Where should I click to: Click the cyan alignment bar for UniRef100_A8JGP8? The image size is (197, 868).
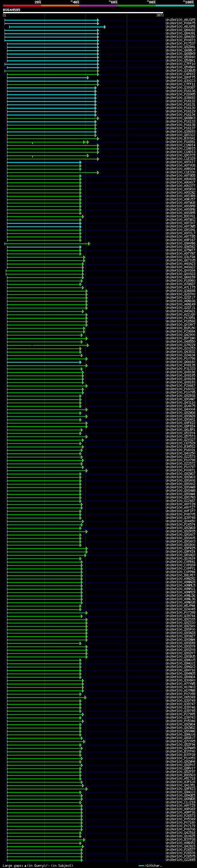pyautogui.click(x=57, y=27)
